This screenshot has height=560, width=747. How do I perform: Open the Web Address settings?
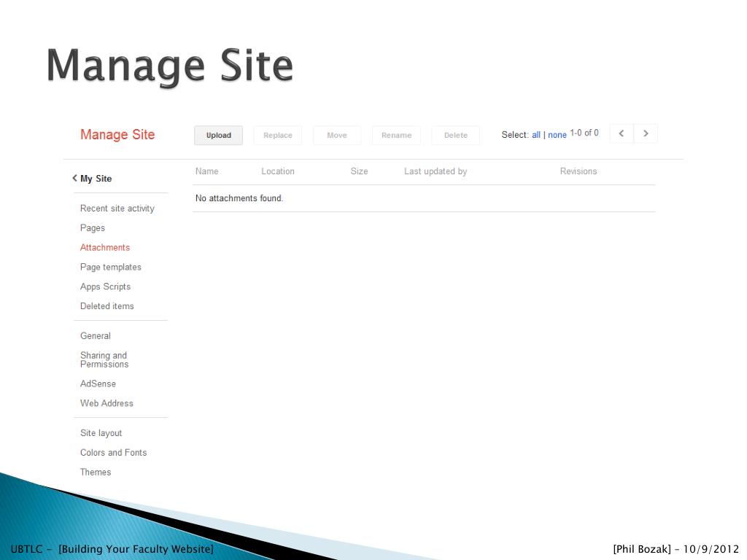tap(107, 403)
